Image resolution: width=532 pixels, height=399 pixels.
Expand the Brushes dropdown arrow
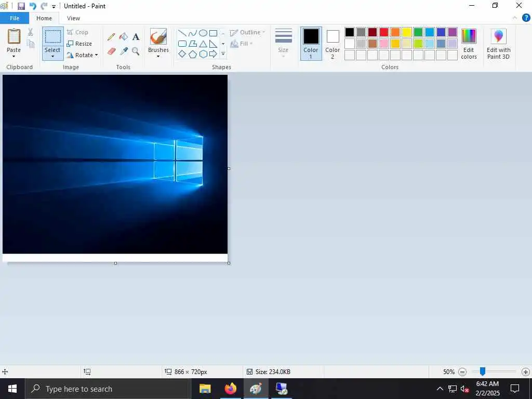coord(158,53)
